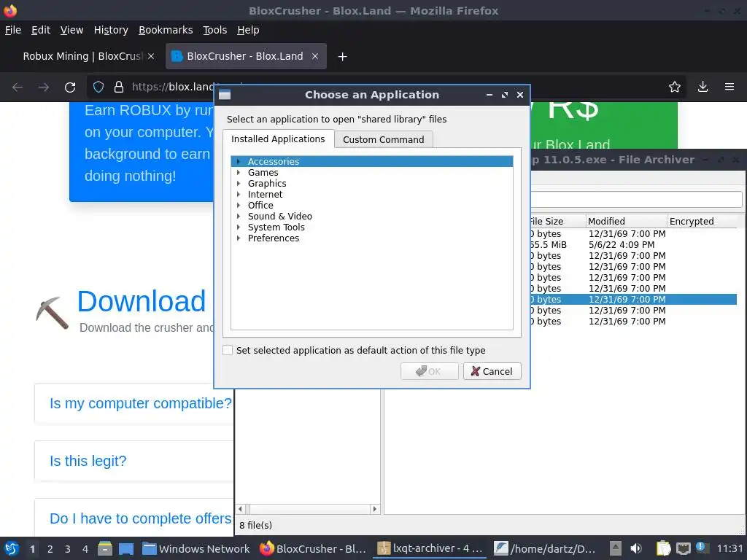Sort archiver list by Encrypted column
Screen dimensions: 747x560
click(x=703, y=221)
